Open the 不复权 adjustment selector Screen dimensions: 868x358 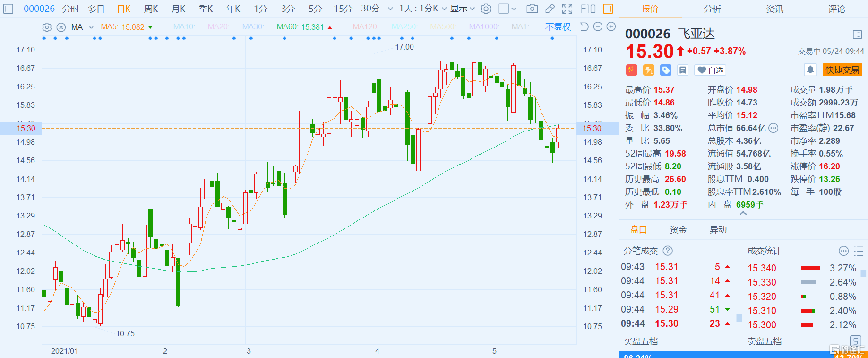[x=558, y=27]
